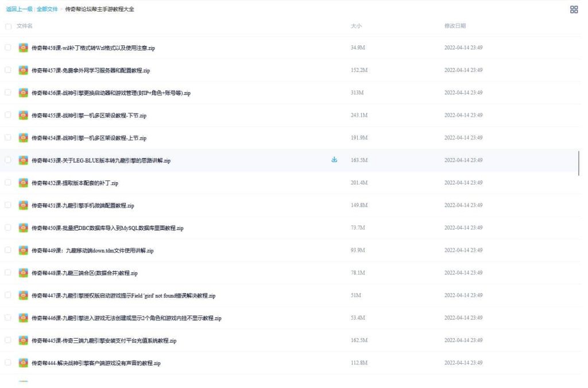Click zip icon of 传奇帮451课 file
Image resolution: width=588 pixels, height=388 pixels.
23,205
